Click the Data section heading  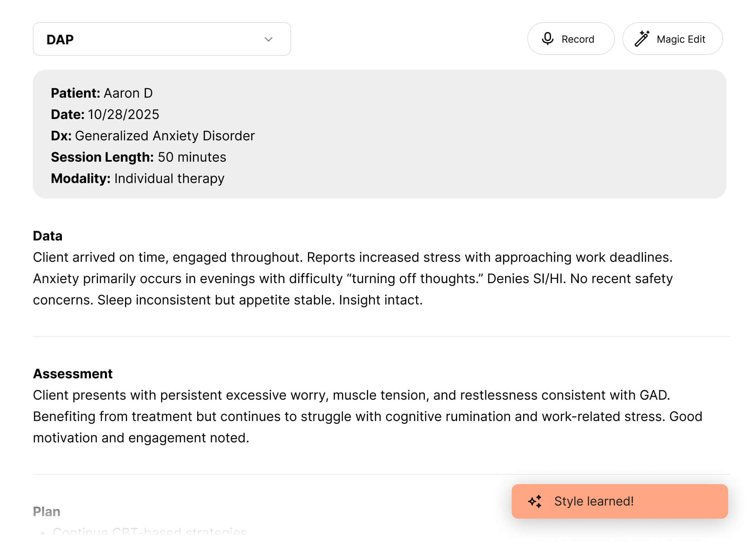pyautogui.click(x=48, y=236)
